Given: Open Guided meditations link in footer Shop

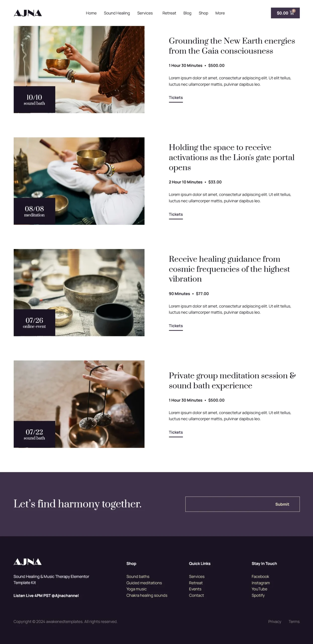Looking at the screenshot, I should click(x=144, y=583).
